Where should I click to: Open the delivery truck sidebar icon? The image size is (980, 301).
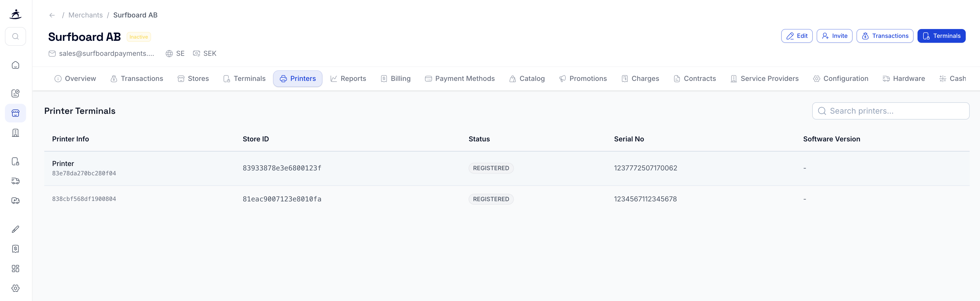(15, 181)
